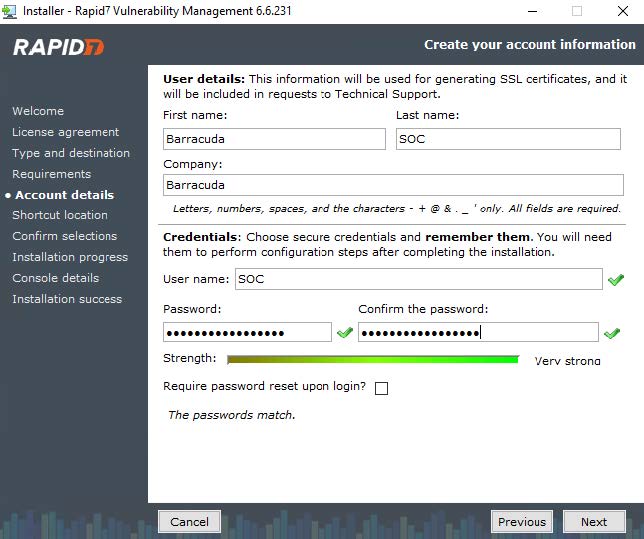The width and height of the screenshot is (644, 539).
Task: Go to the Confirm selections step
Action: [x=64, y=236]
